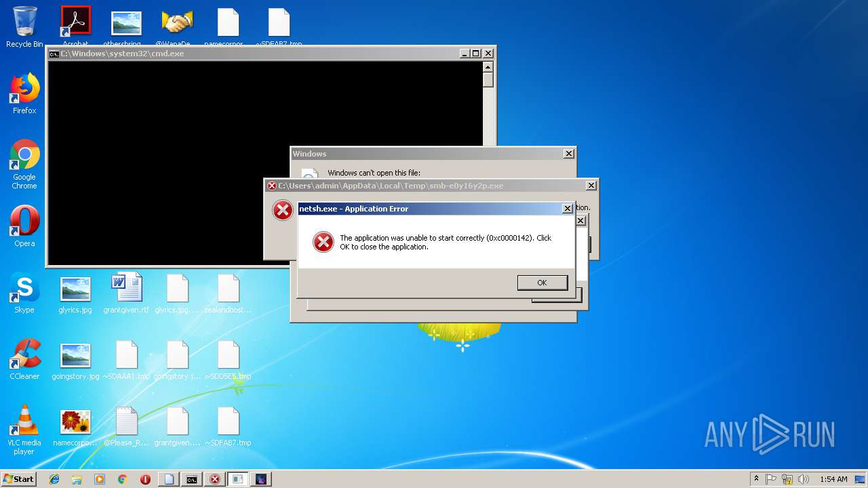This screenshot has height=488, width=868.
Task: Select the zealandbost file icon
Action: [x=228, y=293]
